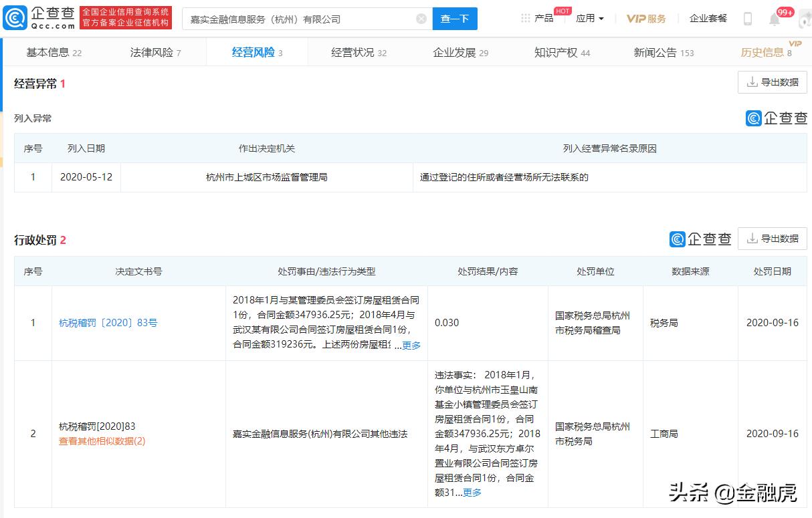812x518 pixels.
Task: Click the company name search input field
Action: pos(288,19)
